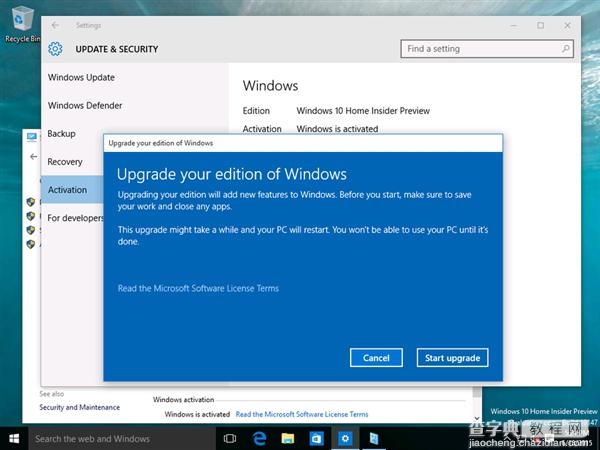This screenshot has width=600, height=450.
Task: Click the computer icon in System window title
Action: (x=32, y=137)
